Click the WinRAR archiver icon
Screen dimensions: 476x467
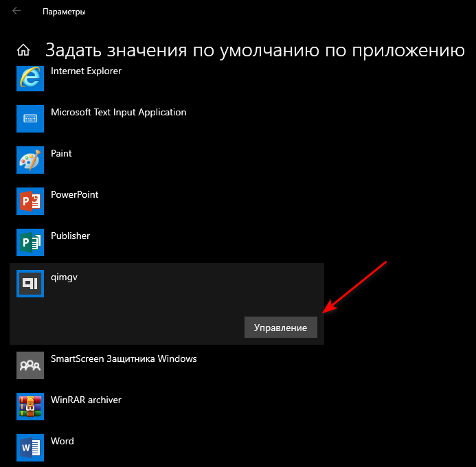pos(30,407)
